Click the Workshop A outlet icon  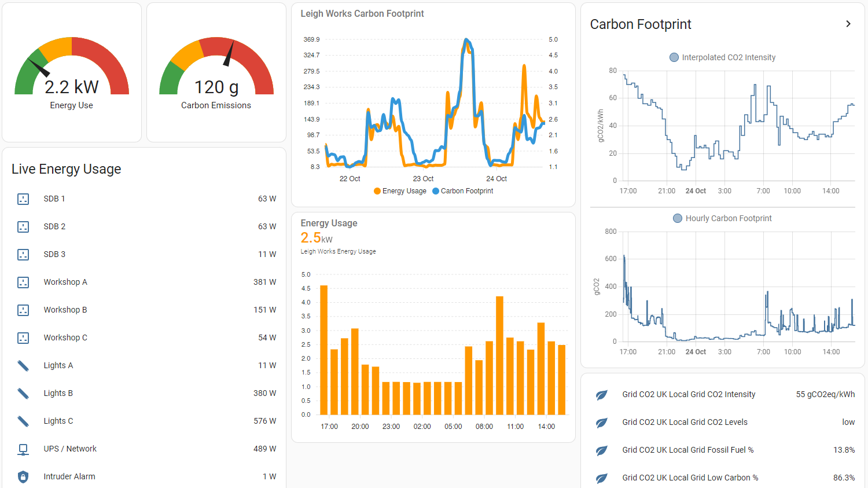(x=23, y=282)
